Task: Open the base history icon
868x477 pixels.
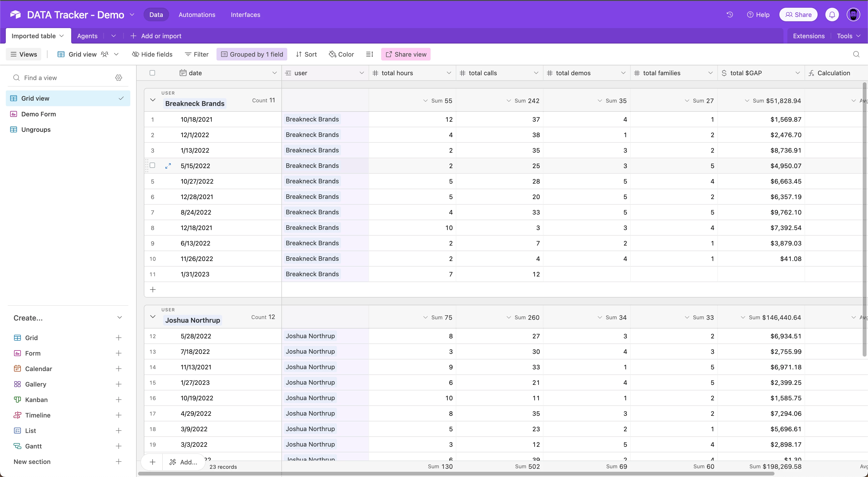Action: coord(729,15)
